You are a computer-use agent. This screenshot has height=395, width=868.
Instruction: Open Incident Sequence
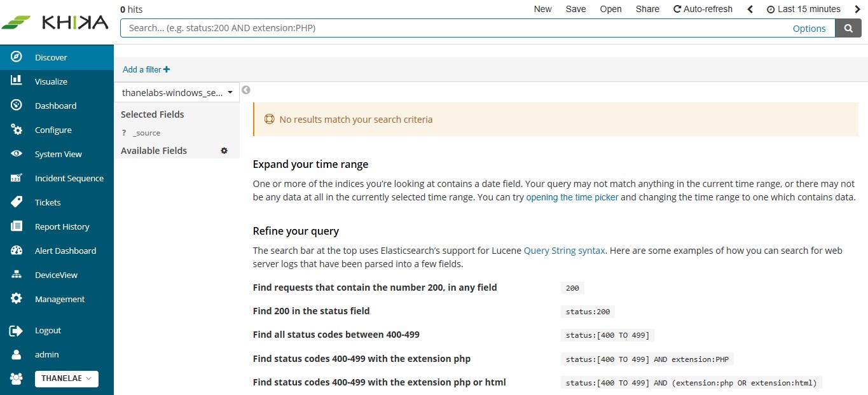57,178
